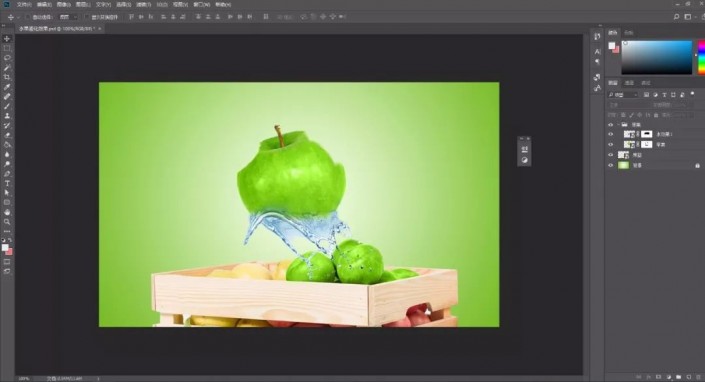This screenshot has width=705, height=382.
Task: Click the delete layer trash icon
Action: [x=698, y=377]
